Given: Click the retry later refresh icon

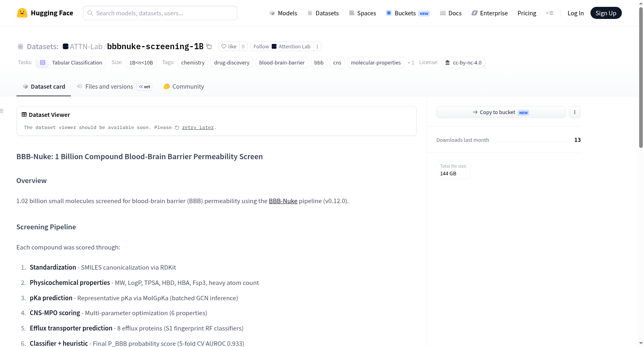Looking at the screenshot, I should point(177,128).
